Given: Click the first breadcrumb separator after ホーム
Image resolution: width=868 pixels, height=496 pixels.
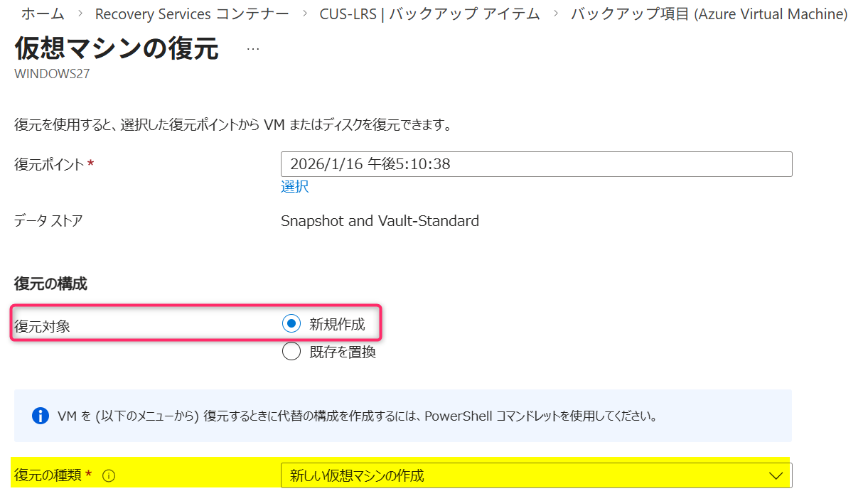Looking at the screenshot, I should coord(80,14).
